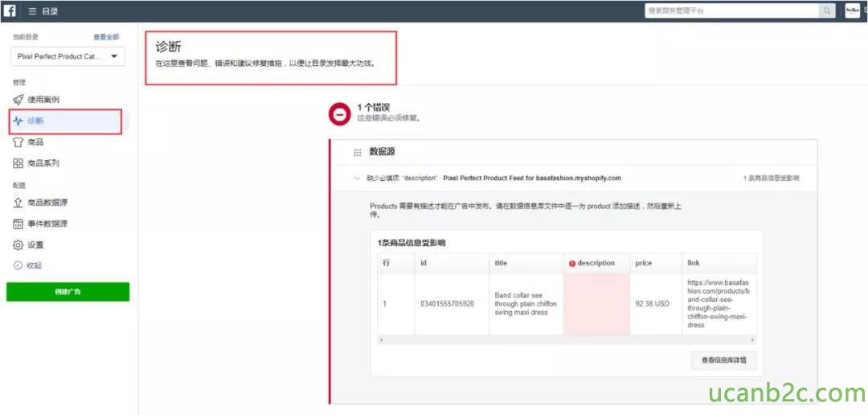Collapse the missing description error row

(x=357, y=179)
